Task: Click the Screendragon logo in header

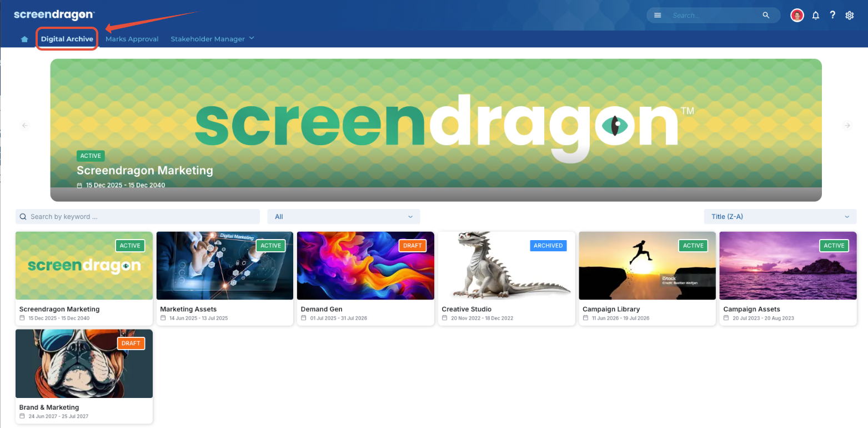Action: pyautogui.click(x=54, y=14)
